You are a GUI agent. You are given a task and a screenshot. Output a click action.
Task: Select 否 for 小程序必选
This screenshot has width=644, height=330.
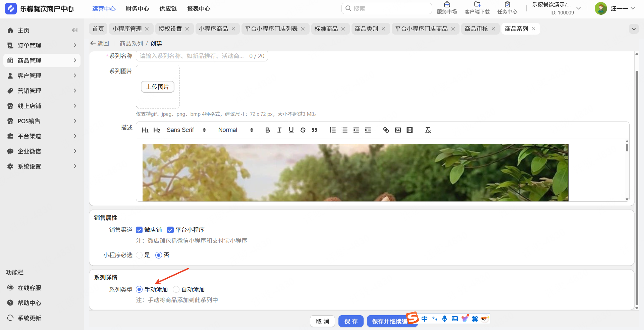[159, 255]
